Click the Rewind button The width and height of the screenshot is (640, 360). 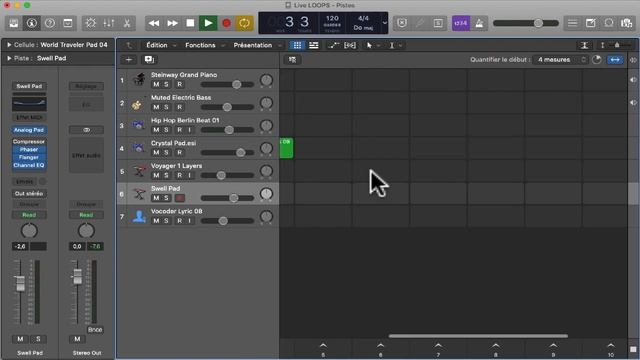[154, 23]
